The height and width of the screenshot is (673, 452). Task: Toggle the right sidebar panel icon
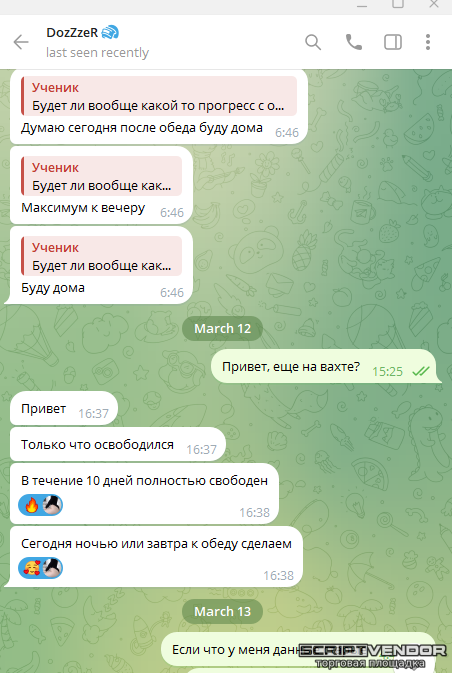coord(393,42)
